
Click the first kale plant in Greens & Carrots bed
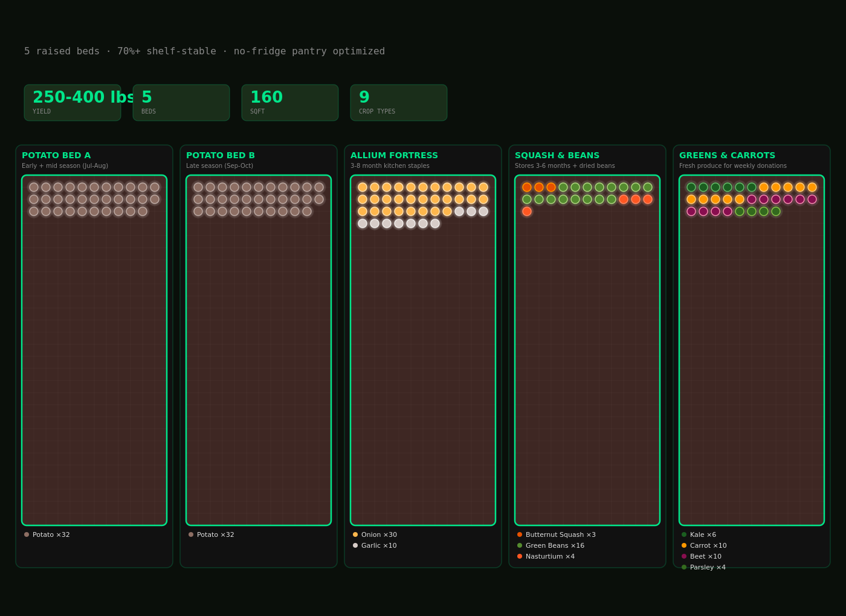[x=691, y=187]
